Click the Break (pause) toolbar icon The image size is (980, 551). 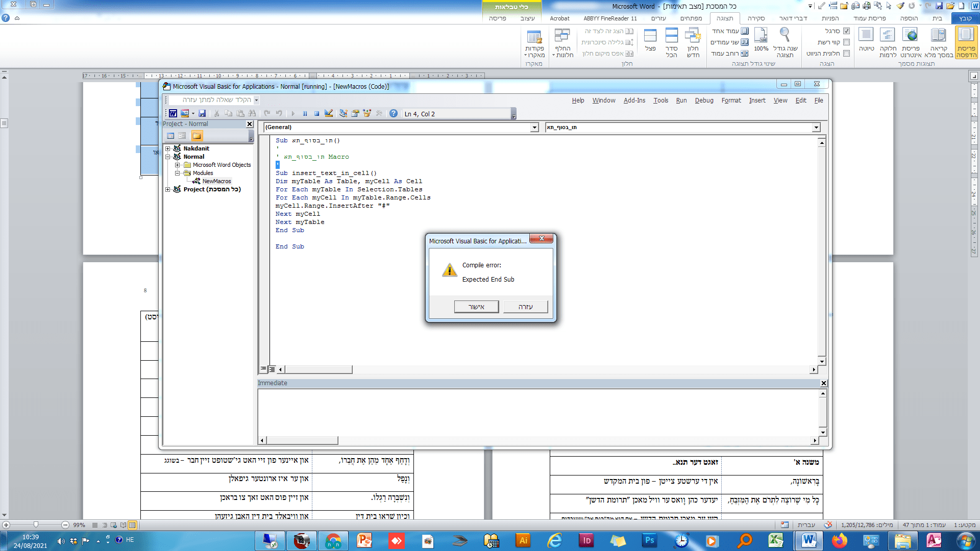(305, 113)
